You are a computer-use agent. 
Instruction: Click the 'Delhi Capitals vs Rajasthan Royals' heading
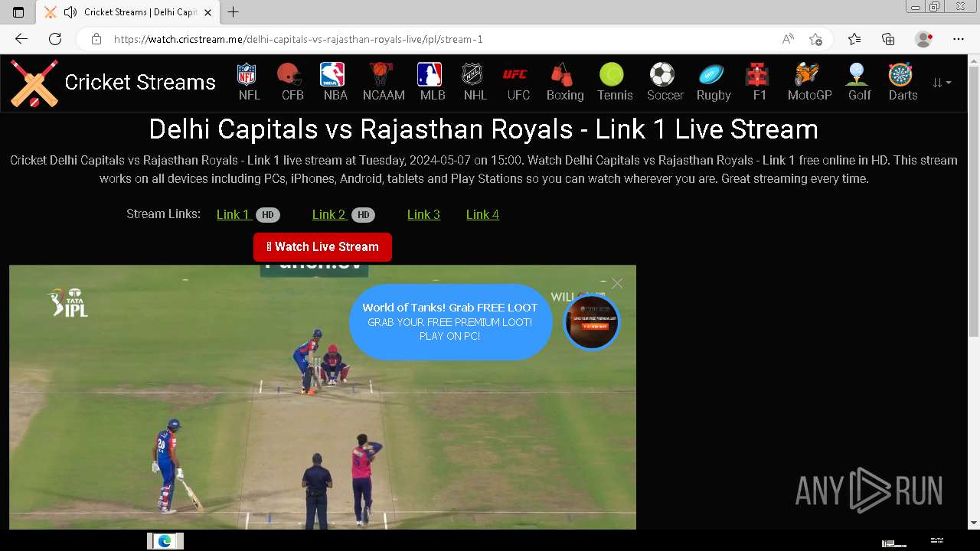(x=483, y=129)
